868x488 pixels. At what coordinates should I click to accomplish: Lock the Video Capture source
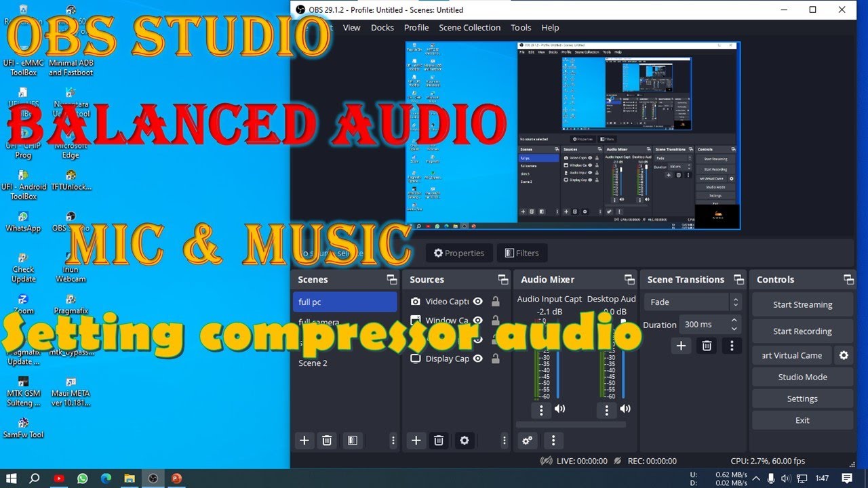pos(496,302)
